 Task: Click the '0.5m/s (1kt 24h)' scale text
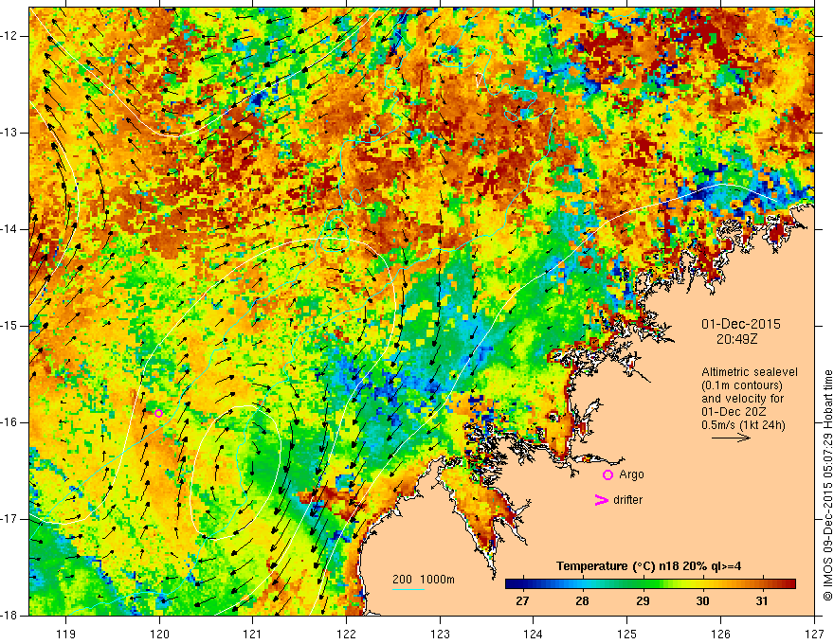[743, 425]
